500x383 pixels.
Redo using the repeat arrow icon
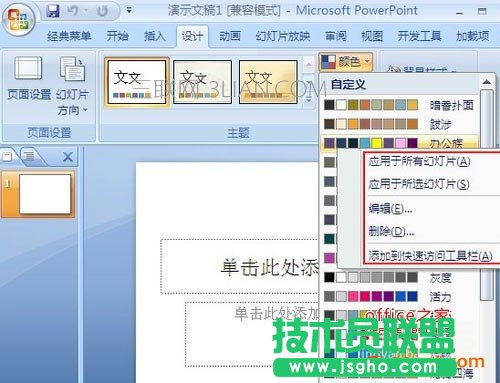102,11
